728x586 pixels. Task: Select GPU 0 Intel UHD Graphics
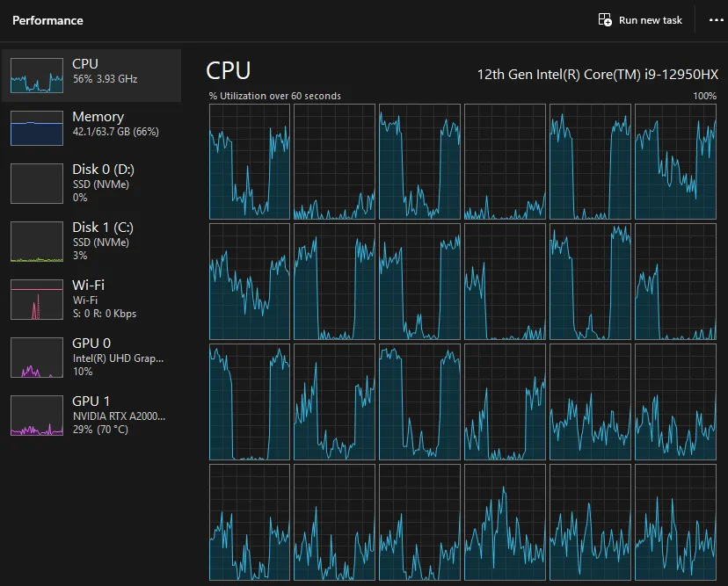point(97,356)
